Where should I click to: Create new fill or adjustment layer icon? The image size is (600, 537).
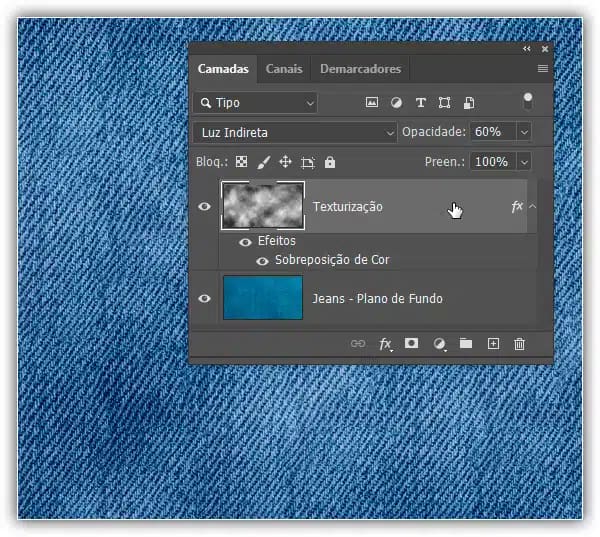pyautogui.click(x=439, y=344)
